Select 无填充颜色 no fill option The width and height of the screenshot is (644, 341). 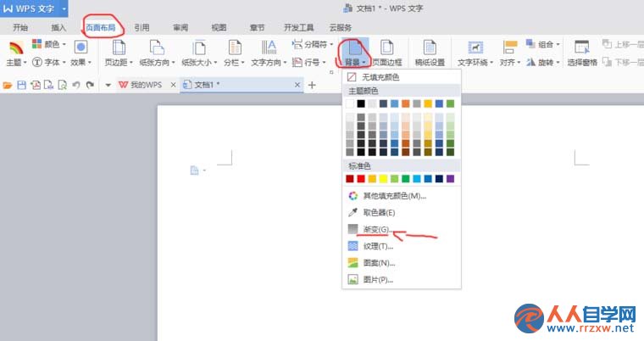(402, 77)
